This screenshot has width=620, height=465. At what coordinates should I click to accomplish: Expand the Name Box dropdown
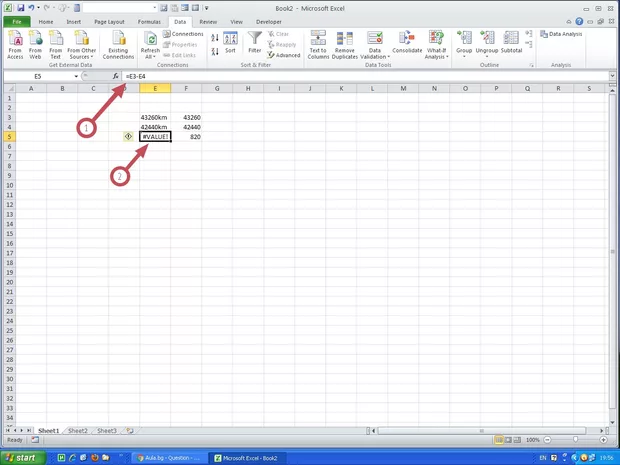click(76, 76)
